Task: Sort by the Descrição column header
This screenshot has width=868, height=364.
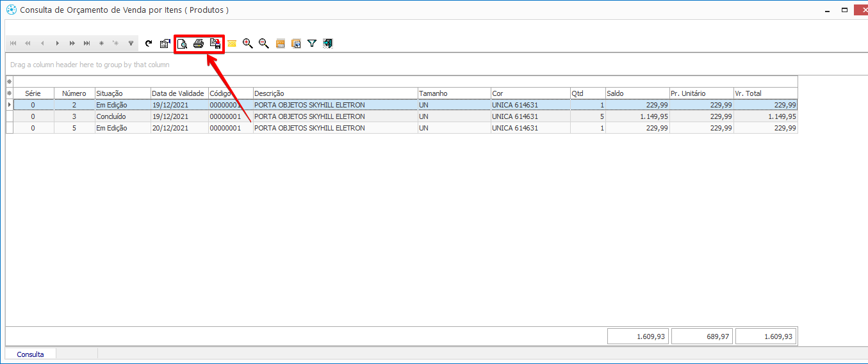Action: 335,93
